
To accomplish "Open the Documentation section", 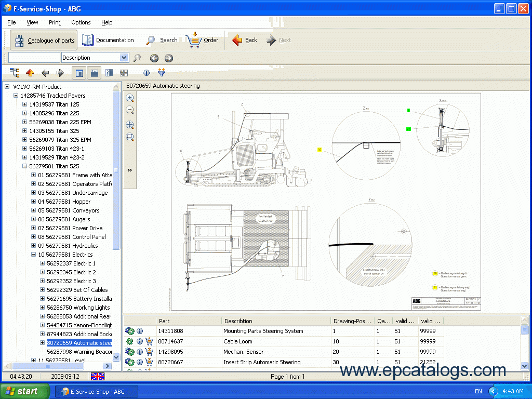I will (x=108, y=40).
